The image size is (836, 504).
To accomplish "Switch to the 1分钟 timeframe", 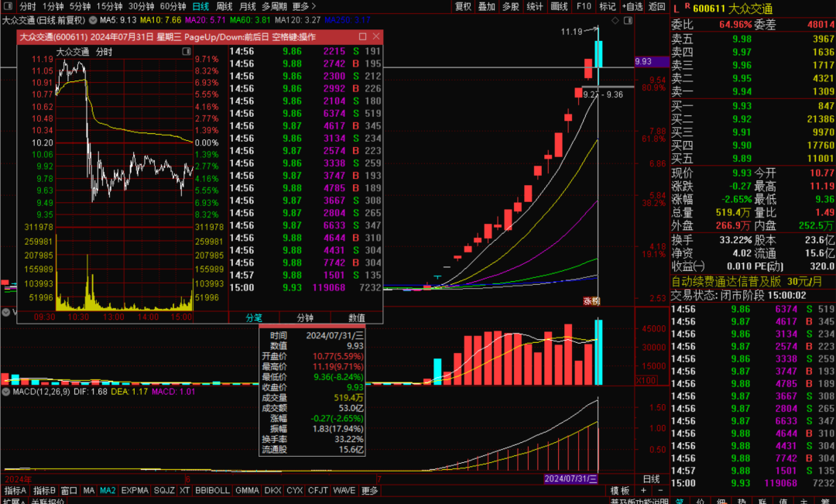I will click(53, 6).
